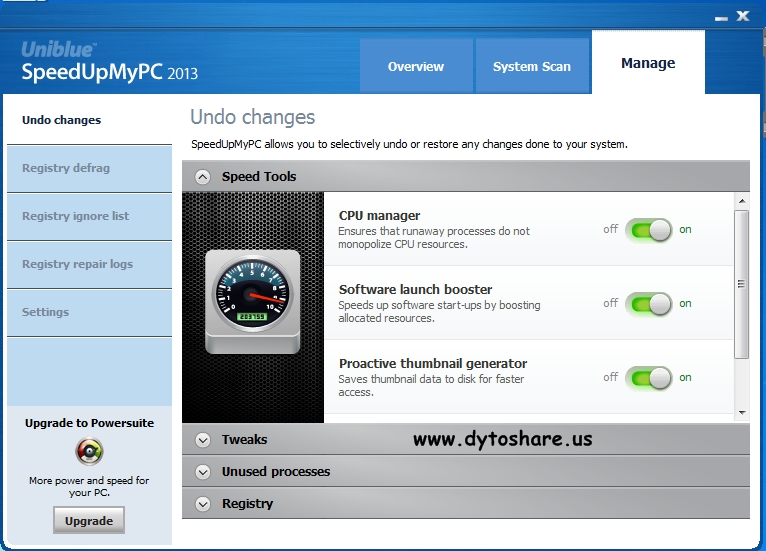Click the 'on' label beside Software launch booster
The height and width of the screenshot is (551, 766).
[685, 303]
